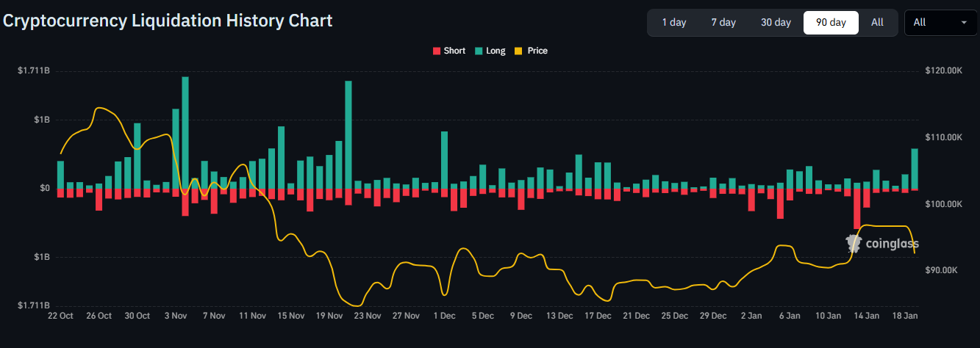The width and height of the screenshot is (980, 348).
Task: Click the $120.00K price axis label
Action: pos(942,71)
